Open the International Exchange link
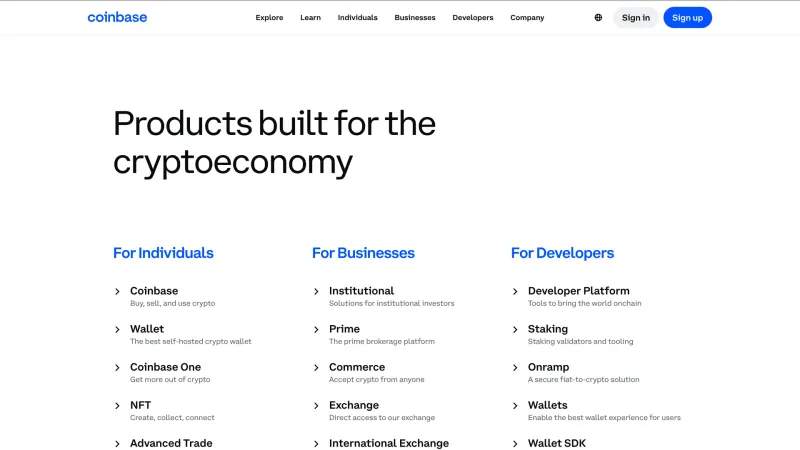Viewport: 800px width, 450px height. (x=389, y=443)
